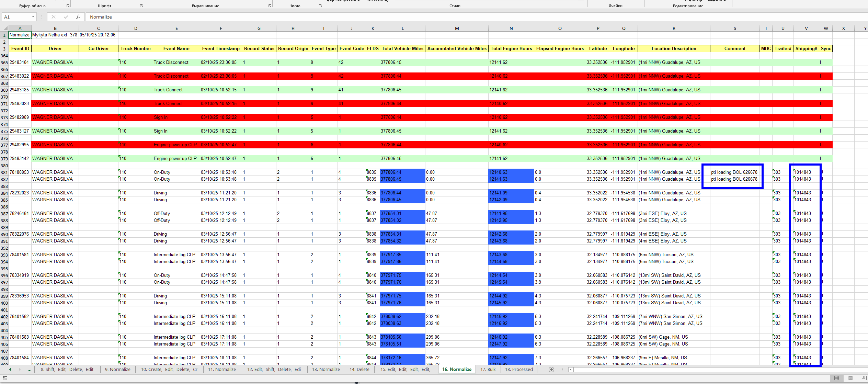Expand the Число group dialog launcher
The width and height of the screenshot is (868, 384).
(x=320, y=6)
